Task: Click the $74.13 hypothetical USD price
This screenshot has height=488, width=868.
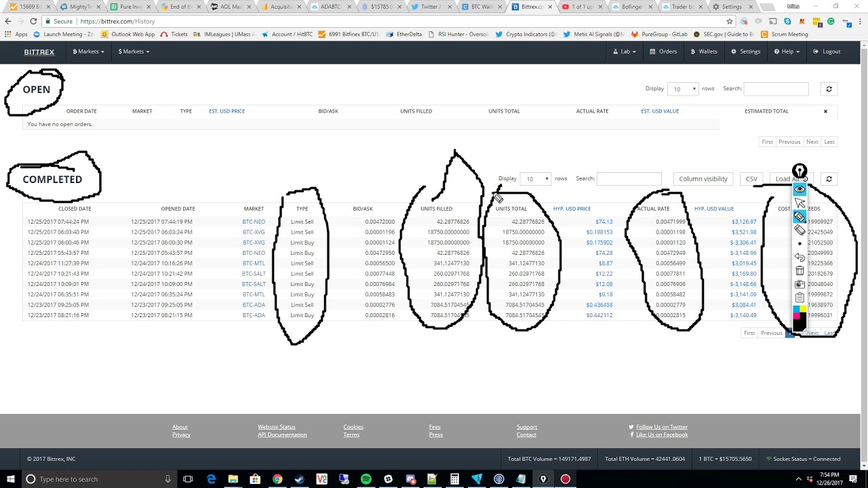Action: [604, 222]
